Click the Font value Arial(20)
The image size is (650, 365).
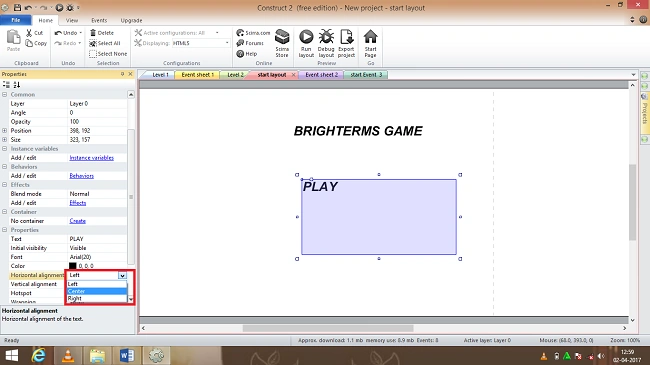80,257
